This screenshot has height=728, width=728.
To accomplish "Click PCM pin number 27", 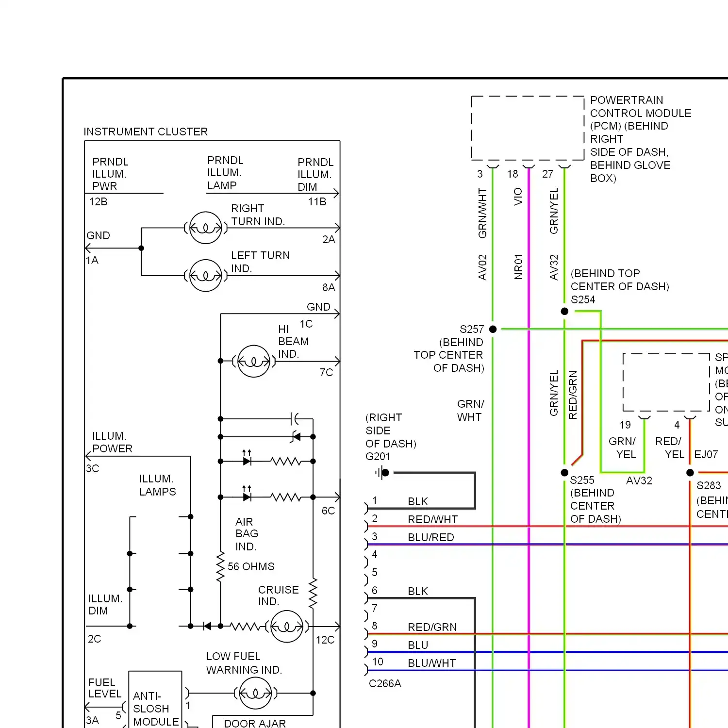I will pos(547,174).
